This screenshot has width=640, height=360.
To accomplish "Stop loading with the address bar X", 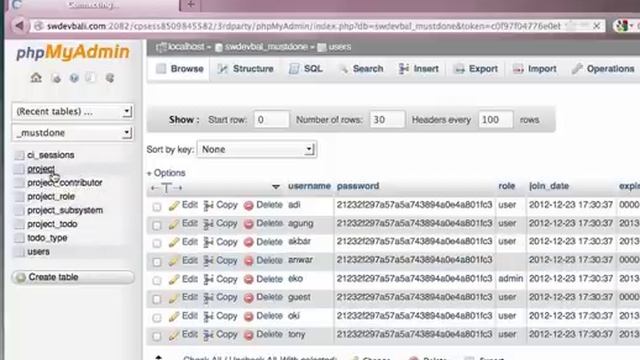I will pyautogui.click(x=596, y=26).
